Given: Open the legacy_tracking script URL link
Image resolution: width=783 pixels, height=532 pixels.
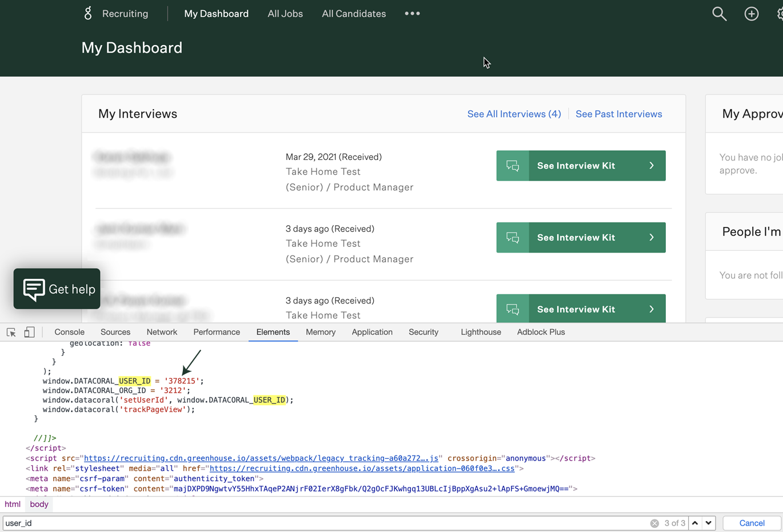Looking at the screenshot, I should click(x=261, y=458).
